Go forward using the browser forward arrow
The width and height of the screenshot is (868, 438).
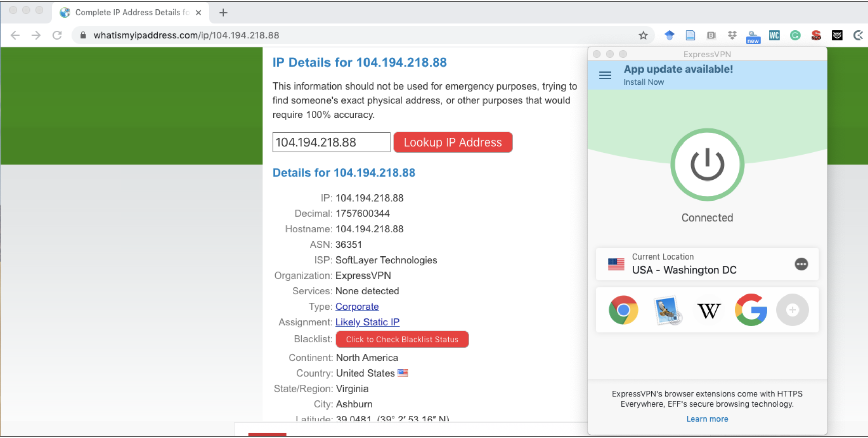point(36,35)
